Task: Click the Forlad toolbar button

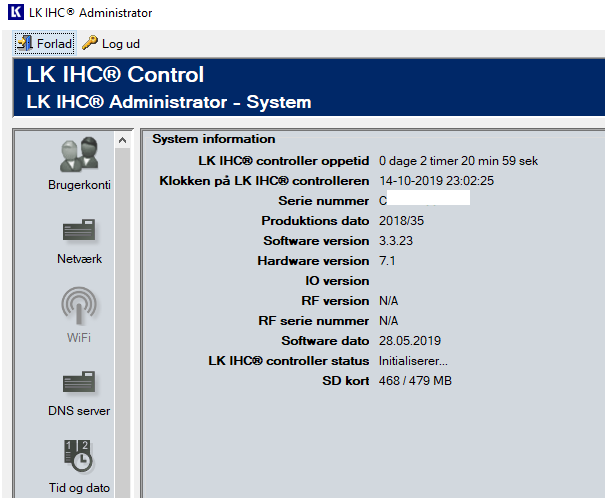Action: (x=45, y=44)
